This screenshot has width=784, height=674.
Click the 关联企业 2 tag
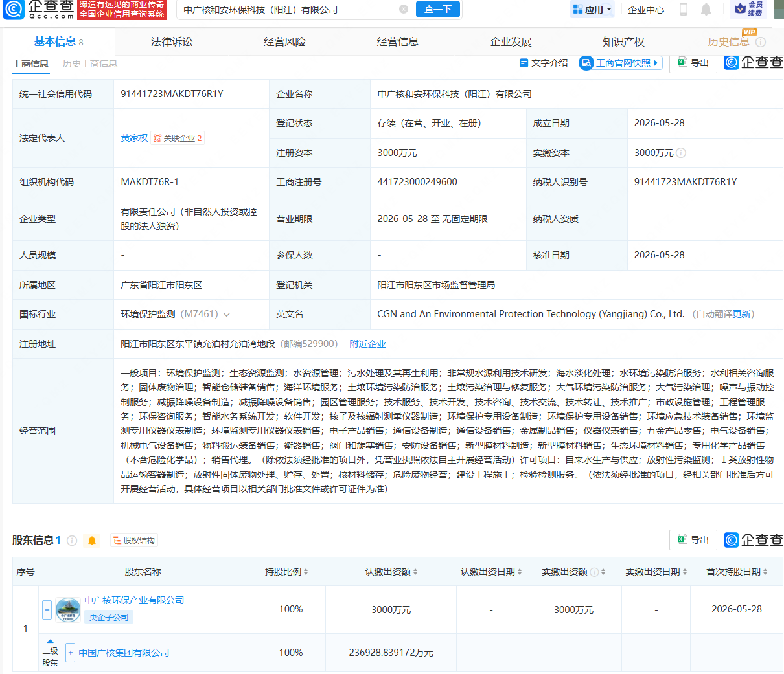178,138
